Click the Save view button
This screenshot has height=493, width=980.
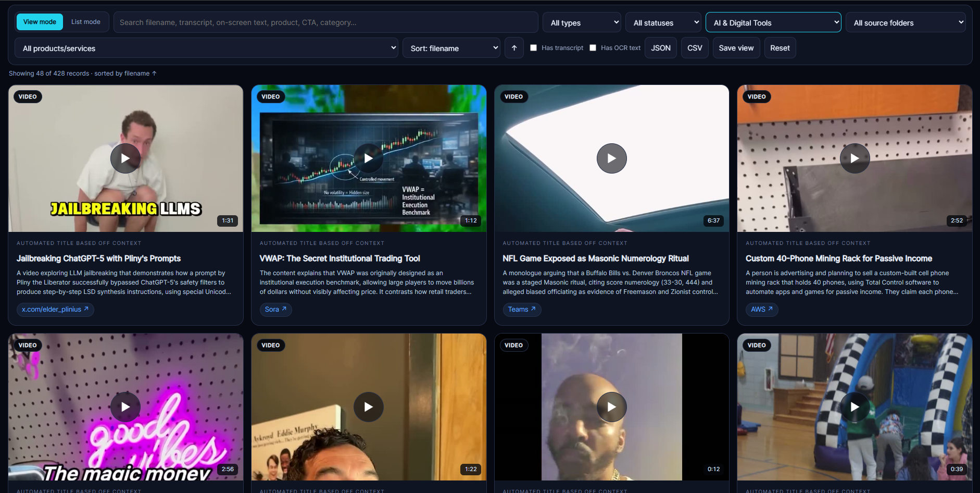pyautogui.click(x=736, y=48)
